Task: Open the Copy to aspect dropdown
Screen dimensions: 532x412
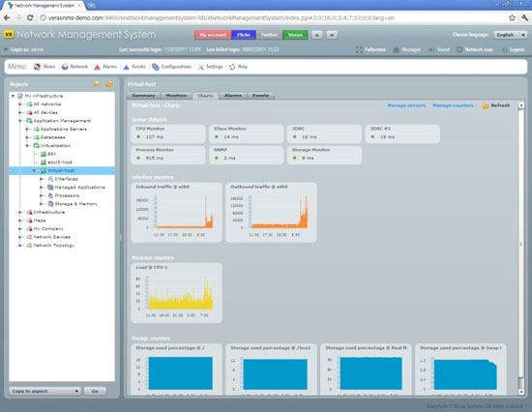Action: coord(45,391)
